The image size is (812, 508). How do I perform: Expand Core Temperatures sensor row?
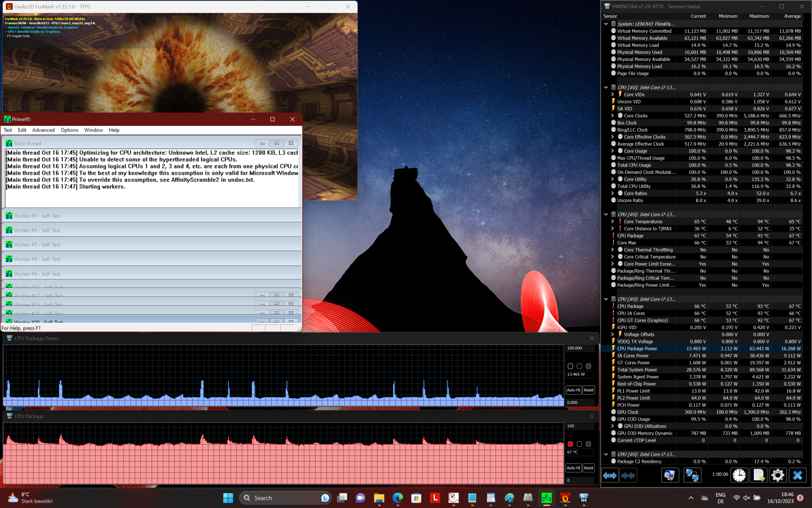click(612, 221)
